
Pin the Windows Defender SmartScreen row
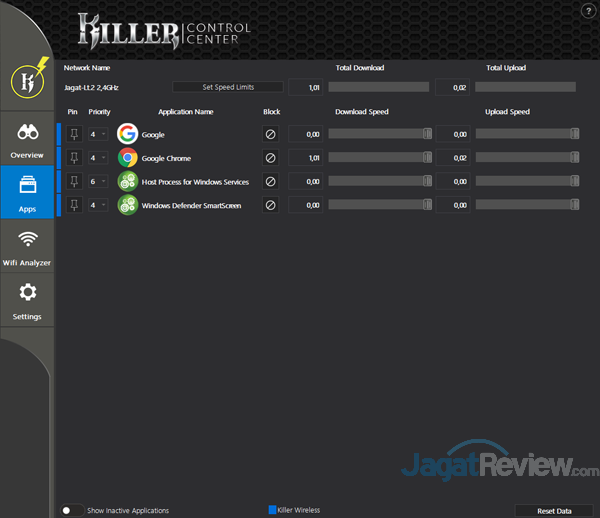(x=73, y=205)
